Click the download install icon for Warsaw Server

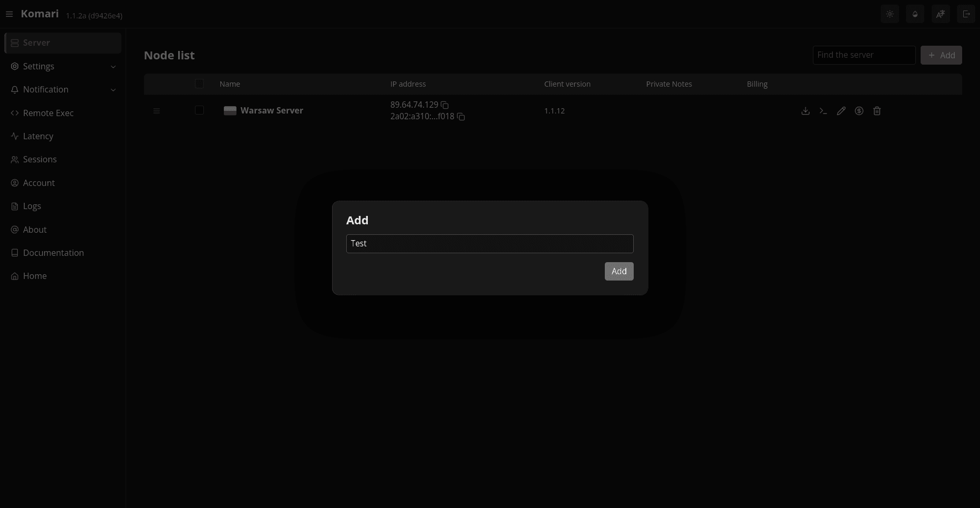coord(805,111)
